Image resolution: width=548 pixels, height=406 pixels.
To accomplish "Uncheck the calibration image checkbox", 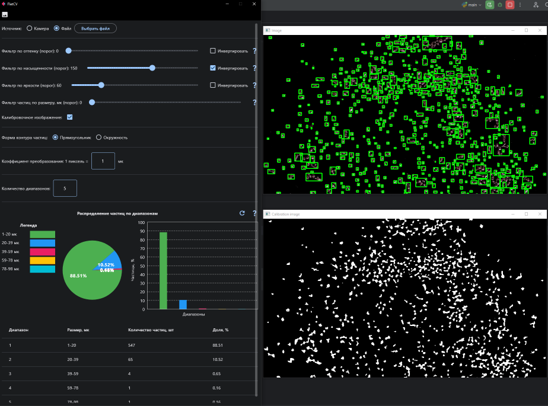I will click(x=70, y=117).
